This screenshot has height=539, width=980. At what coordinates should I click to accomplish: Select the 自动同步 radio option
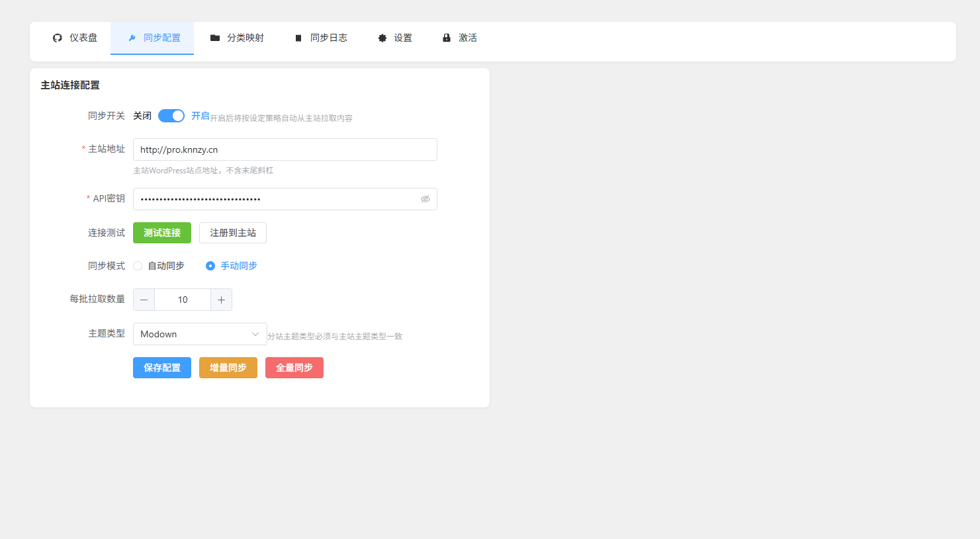coord(138,266)
